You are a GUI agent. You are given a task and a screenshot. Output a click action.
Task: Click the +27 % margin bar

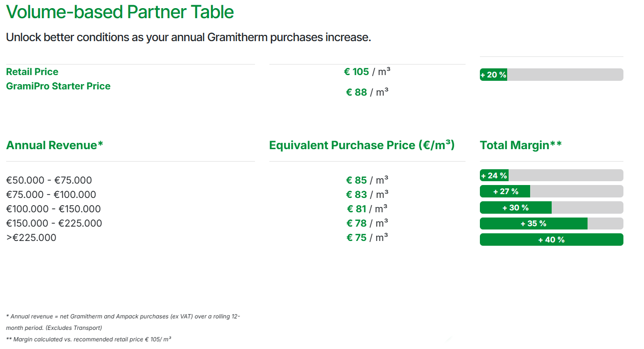click(551, 191)
